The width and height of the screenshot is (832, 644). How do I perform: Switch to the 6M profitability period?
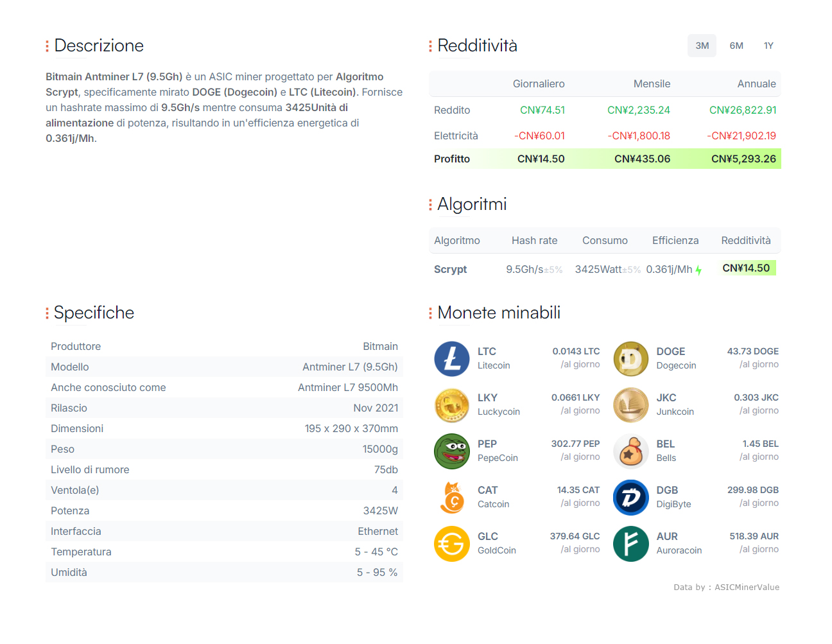pyautogui.click(x=736, y=46)
